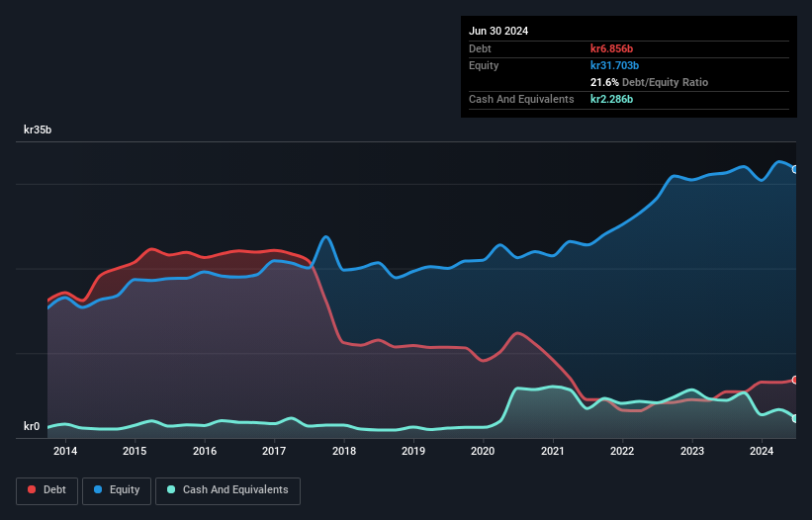Toggle the Cash And Equivalents legend button
The width and height of the screenshot is (812, 520).
[227, 490]
